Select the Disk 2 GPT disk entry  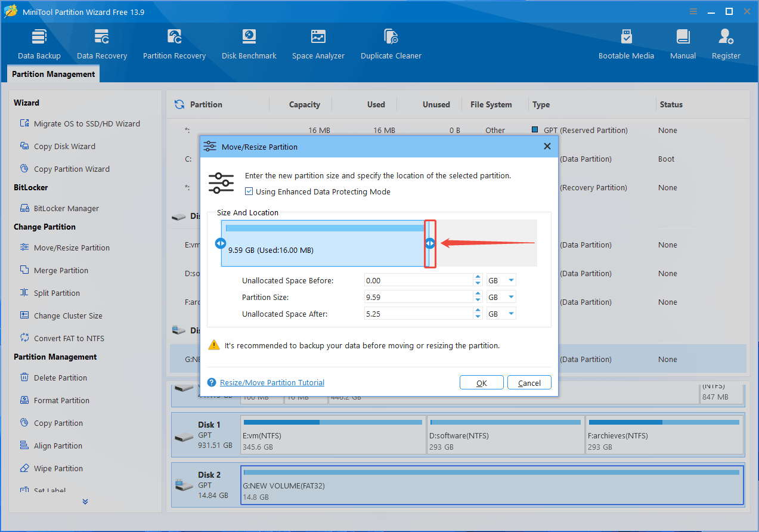[206, 485]
